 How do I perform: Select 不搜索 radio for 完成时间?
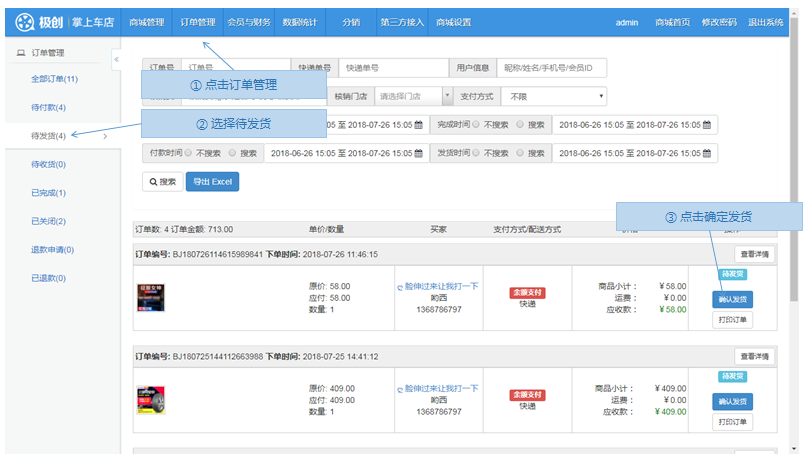coord(476,125)
